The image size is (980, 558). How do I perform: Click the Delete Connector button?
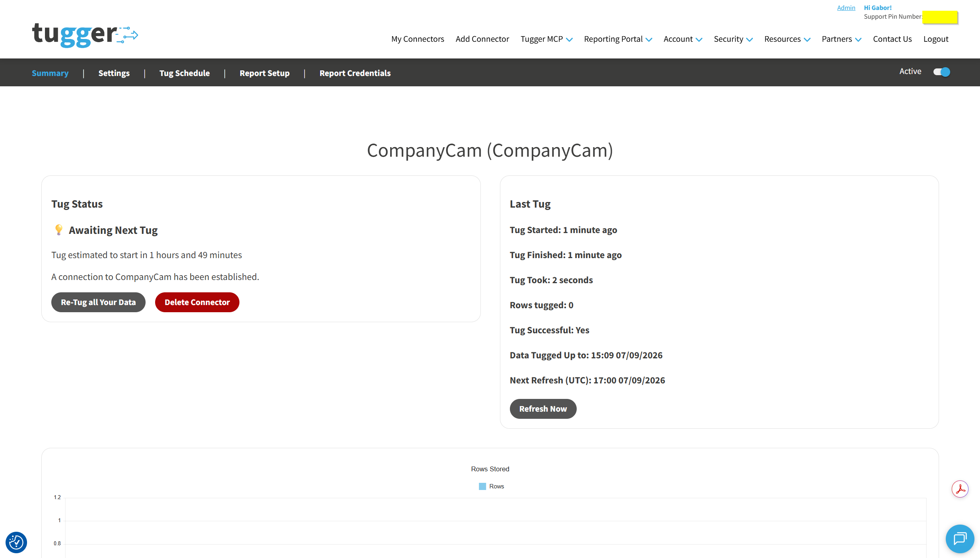pyautogui.click(x=197, y=302)
